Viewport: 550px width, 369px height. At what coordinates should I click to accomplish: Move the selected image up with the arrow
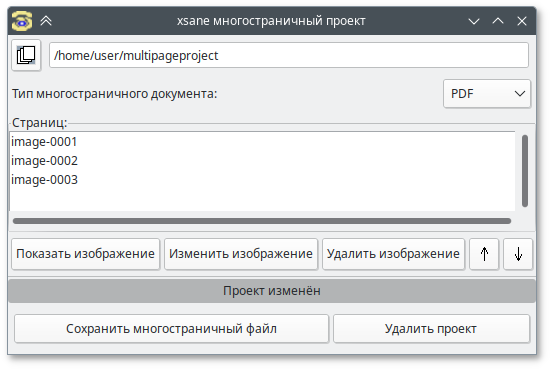point(484,254)
